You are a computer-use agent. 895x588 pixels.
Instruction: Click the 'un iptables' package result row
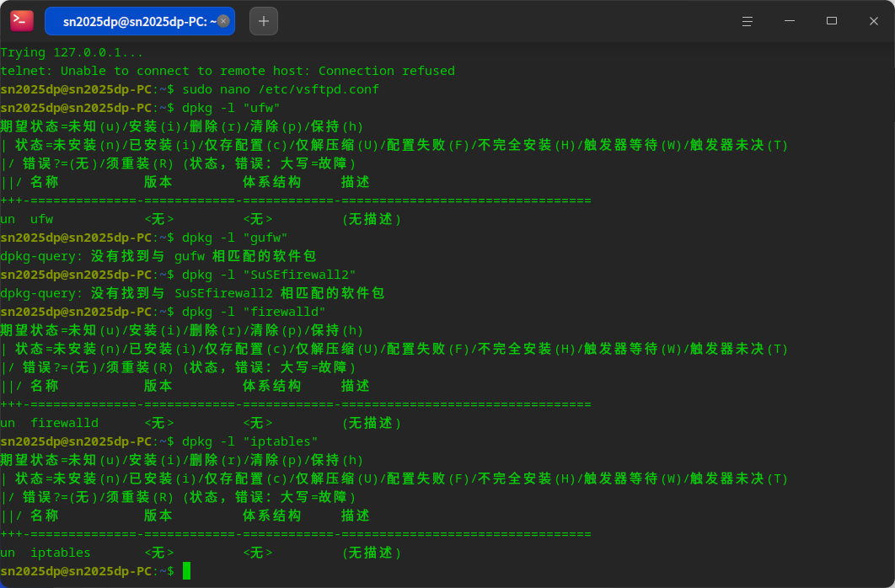[x=201, y=553]
